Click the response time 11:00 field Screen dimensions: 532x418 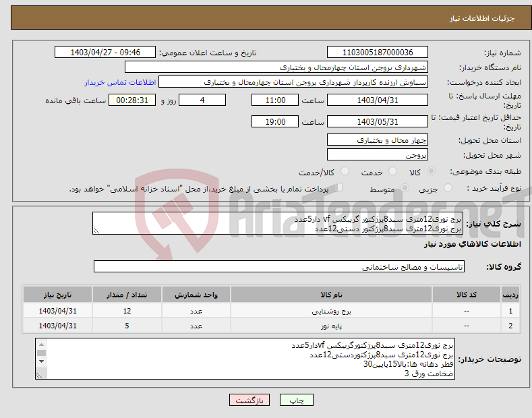click(275, 100)
